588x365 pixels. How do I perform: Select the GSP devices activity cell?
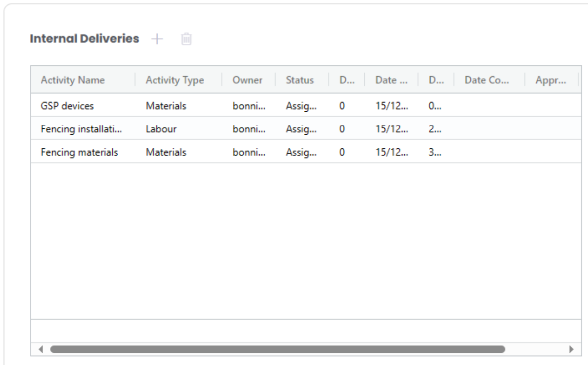pyautogui.click(x=83, y=104)
